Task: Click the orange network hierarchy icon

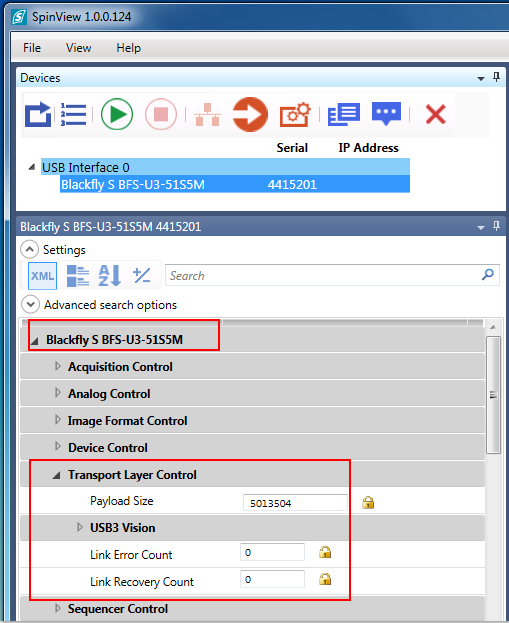Action: (207, 115)
